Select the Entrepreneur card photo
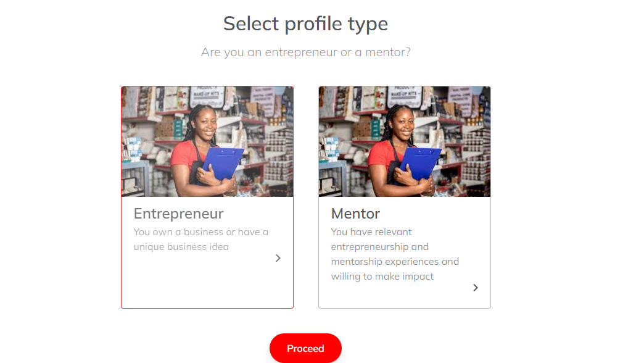Screen dimensions: 644x363 [207, 141]
